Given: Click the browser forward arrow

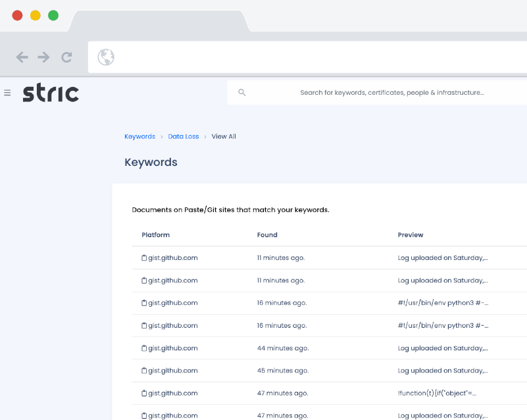Looking at the screenshot, I should coord(44,57).
